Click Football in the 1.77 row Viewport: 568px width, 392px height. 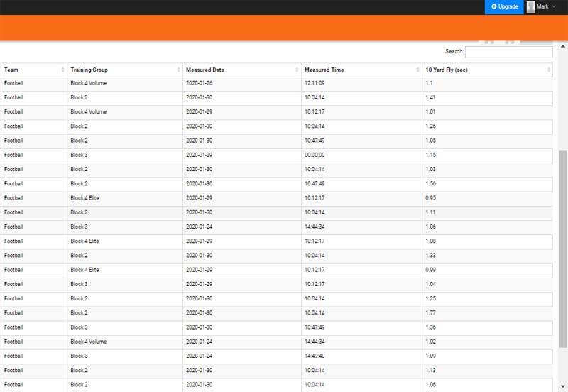13,312
